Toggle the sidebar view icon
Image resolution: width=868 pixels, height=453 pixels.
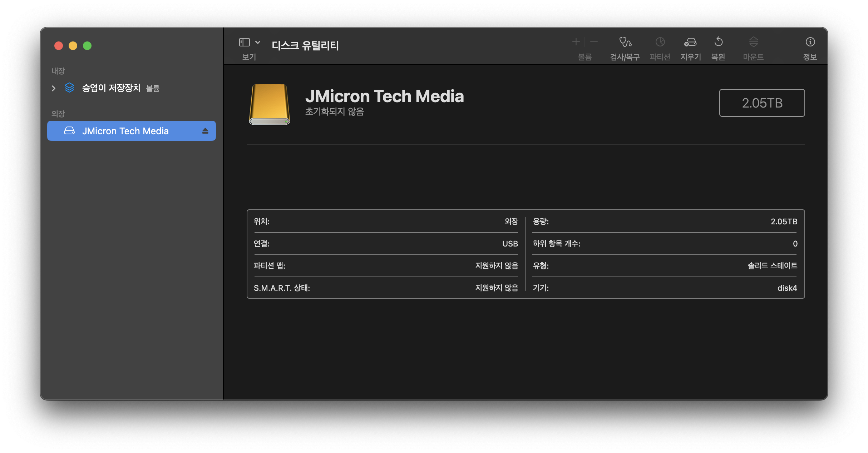coord(245,43)
